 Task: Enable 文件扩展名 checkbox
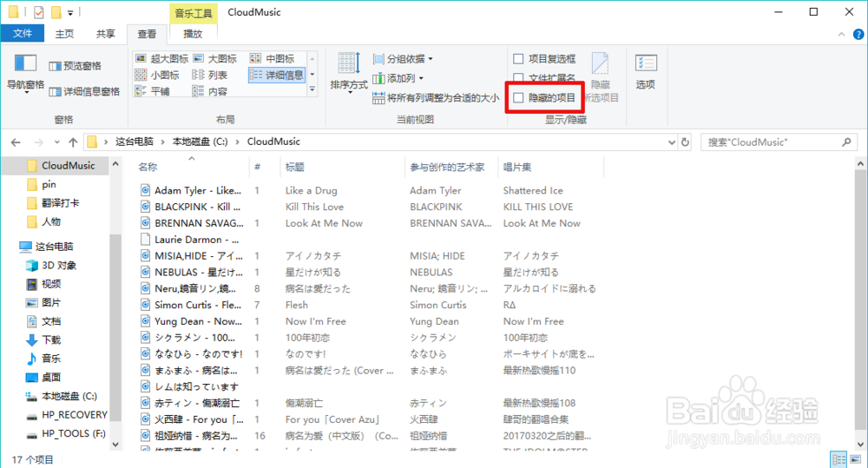[x=518, y=77]
